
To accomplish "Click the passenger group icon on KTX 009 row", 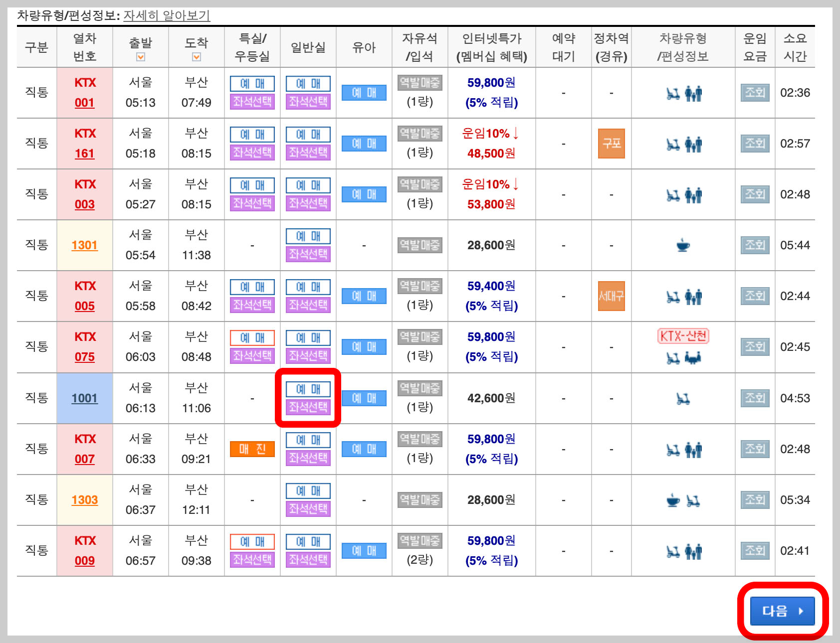I will coord(693,551).
